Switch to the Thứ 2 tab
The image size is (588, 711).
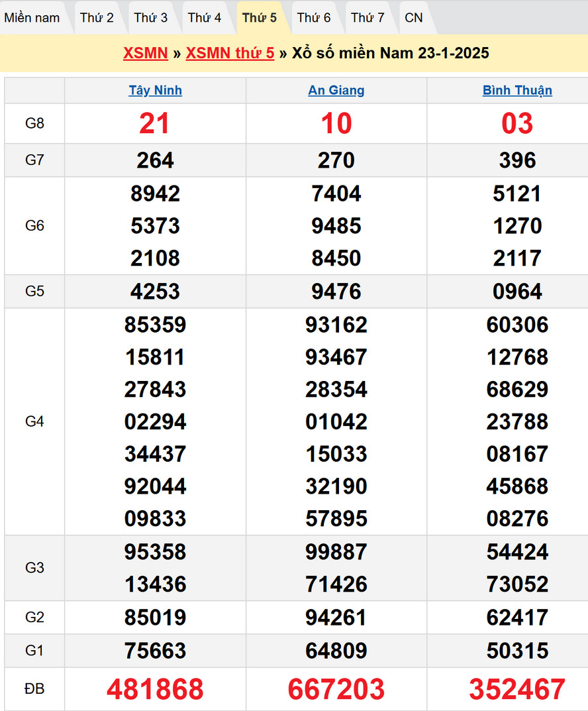pos(97,18)
